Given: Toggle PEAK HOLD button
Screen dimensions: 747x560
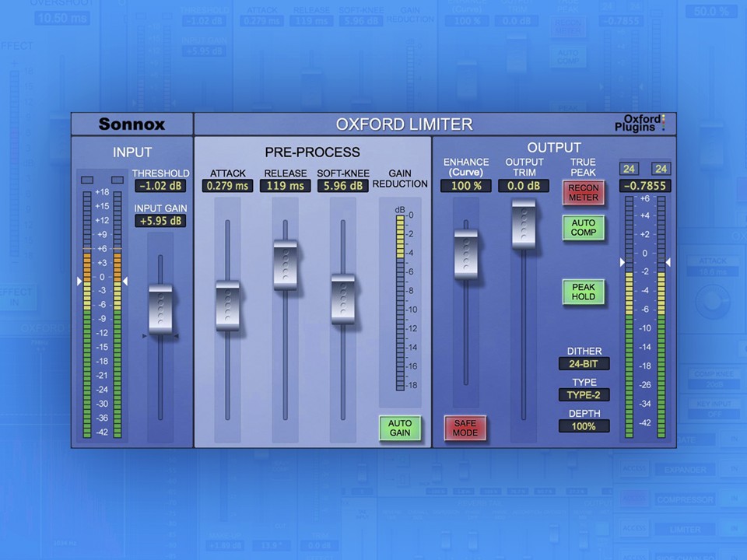Looking at the screenshot, I should point(583,292).
